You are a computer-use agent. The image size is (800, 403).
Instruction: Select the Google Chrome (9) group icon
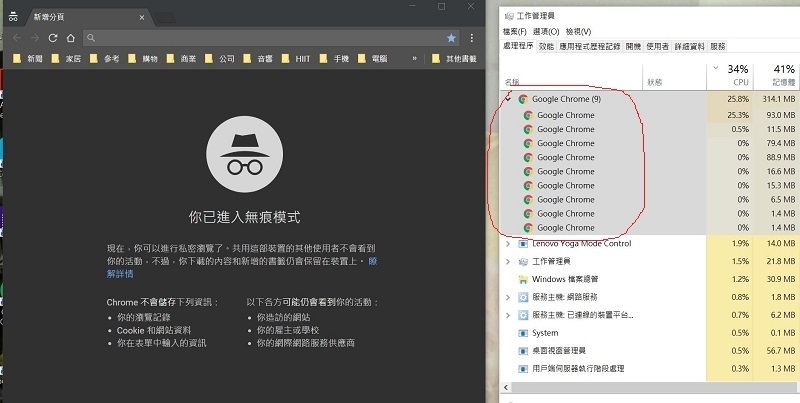coord(523,99)
